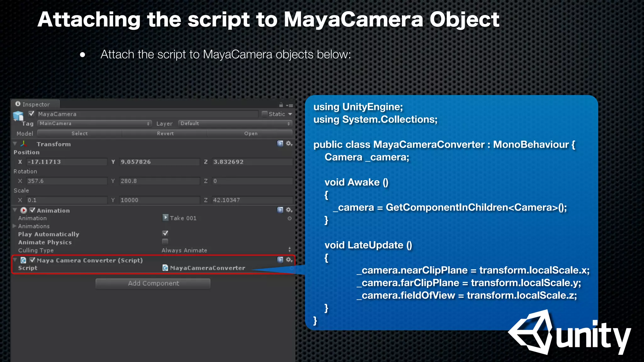Click the Add Component button
Image resolution: width=644 pixels, height=362 pixels.
point(153,283)
